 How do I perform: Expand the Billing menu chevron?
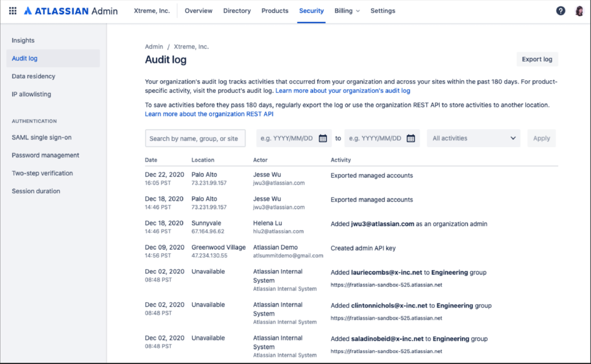[358, 10]
